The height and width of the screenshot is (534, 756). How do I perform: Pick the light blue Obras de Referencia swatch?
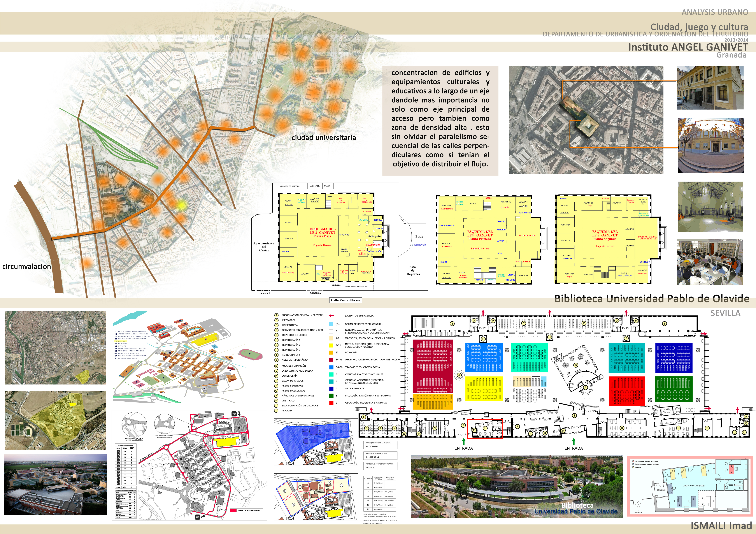(331, 324)
